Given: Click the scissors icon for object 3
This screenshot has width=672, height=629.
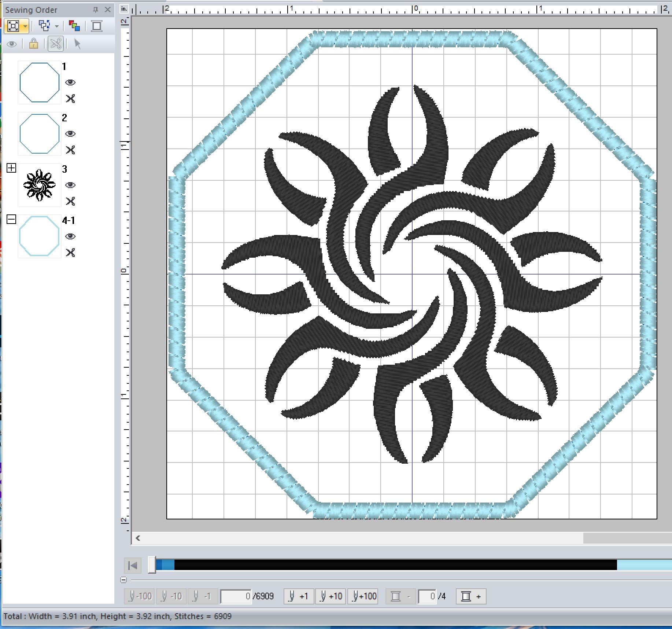Looking at the screenshot, I should click(70, 201).
